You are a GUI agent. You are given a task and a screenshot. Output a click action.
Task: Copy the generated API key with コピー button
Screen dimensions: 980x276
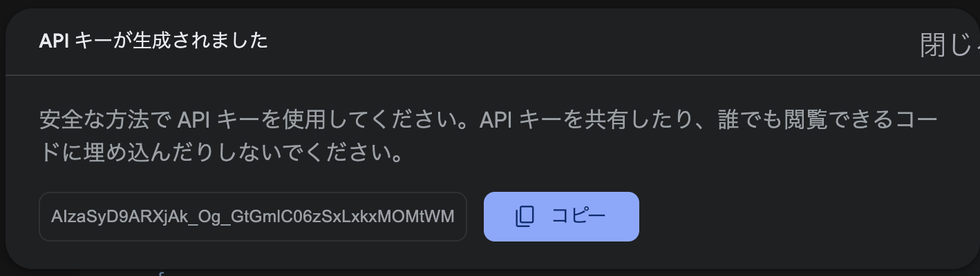tap(561, 217)
